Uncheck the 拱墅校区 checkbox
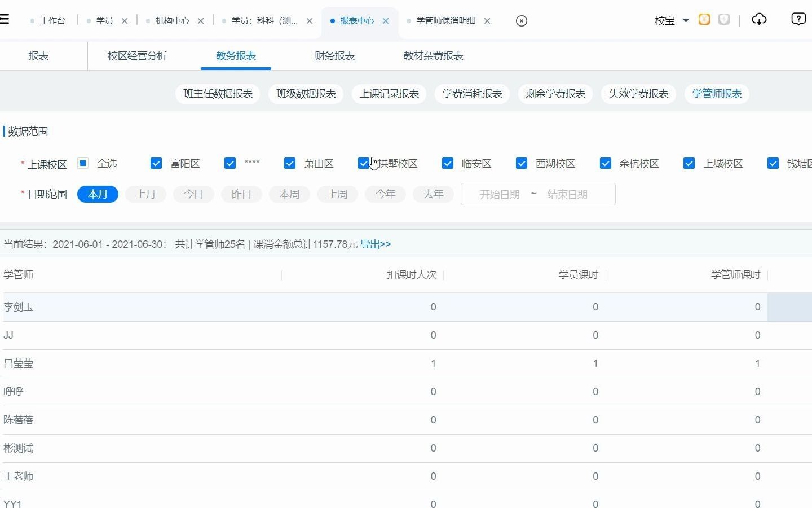 pos(364,163)
